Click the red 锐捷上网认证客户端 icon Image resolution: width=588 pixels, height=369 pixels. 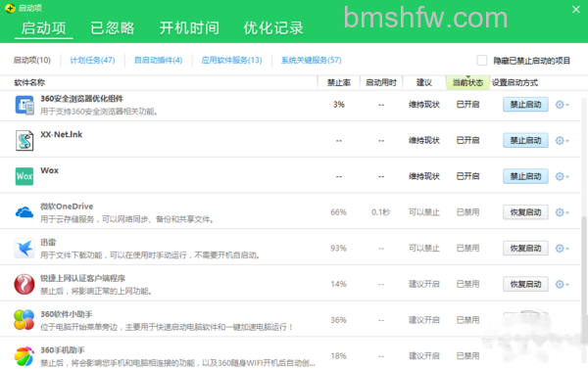pyautogui.click(x=24, y=284)
